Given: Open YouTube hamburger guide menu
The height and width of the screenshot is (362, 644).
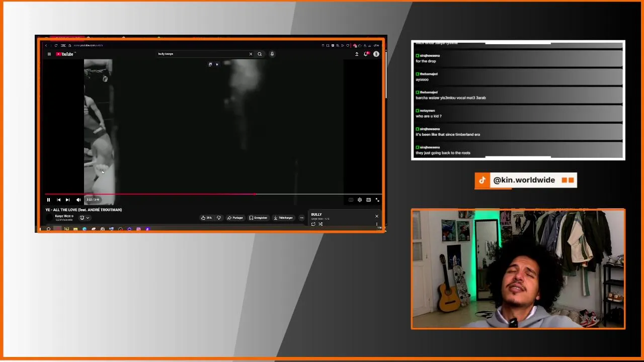Looking at the screenshot, I should click(49, 54).
